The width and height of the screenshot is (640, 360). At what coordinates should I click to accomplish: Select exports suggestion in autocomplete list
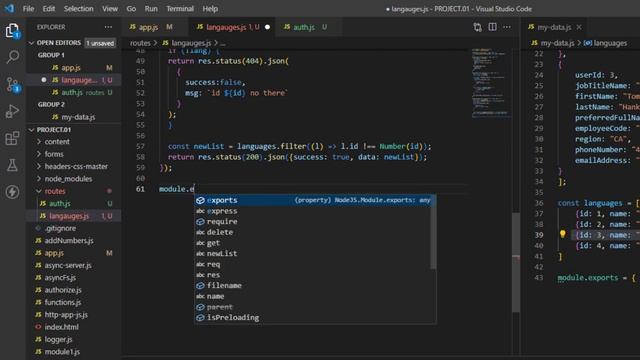coord(313,200)
